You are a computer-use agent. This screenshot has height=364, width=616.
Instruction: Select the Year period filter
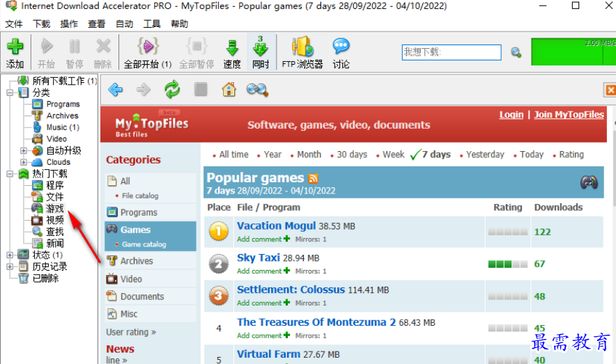pyautogui.click(x=272, y=155)
